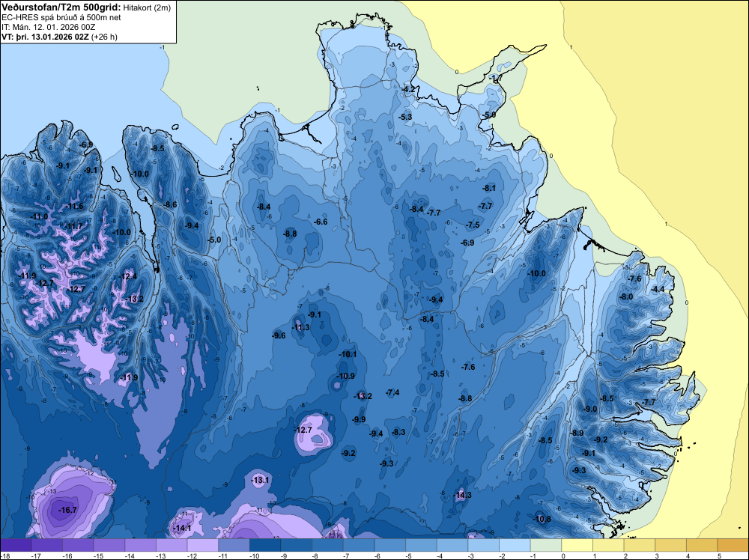Click the -9.0 temperature value

[590, 409]
